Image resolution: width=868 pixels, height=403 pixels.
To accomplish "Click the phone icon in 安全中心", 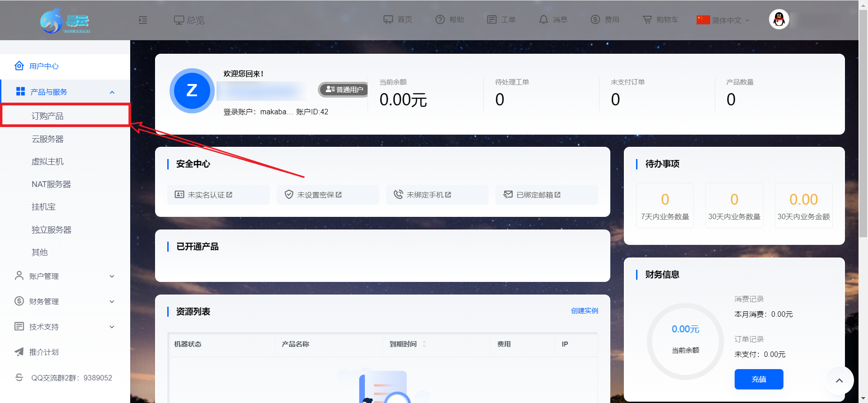I will point(398,194).
